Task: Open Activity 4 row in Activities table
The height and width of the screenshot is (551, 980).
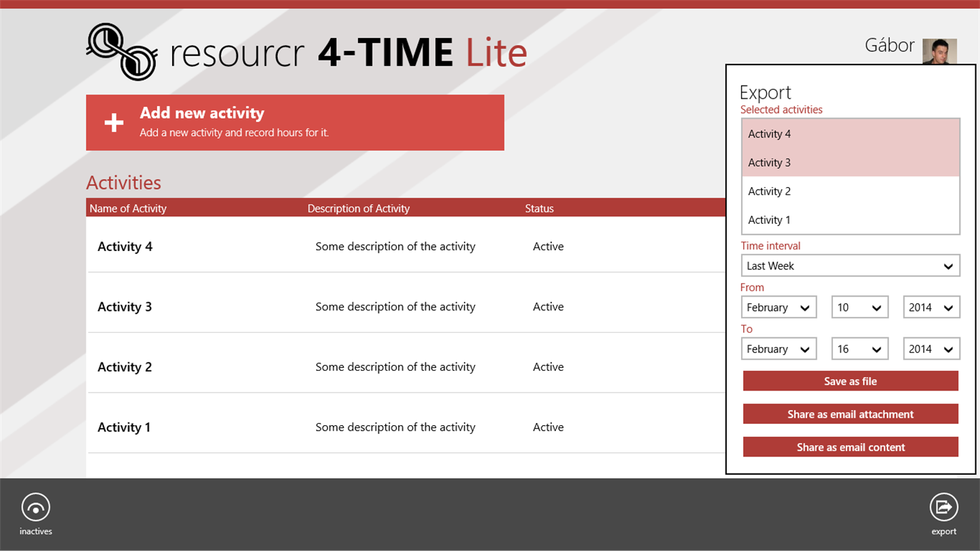Action: click(x=406, y=246)
